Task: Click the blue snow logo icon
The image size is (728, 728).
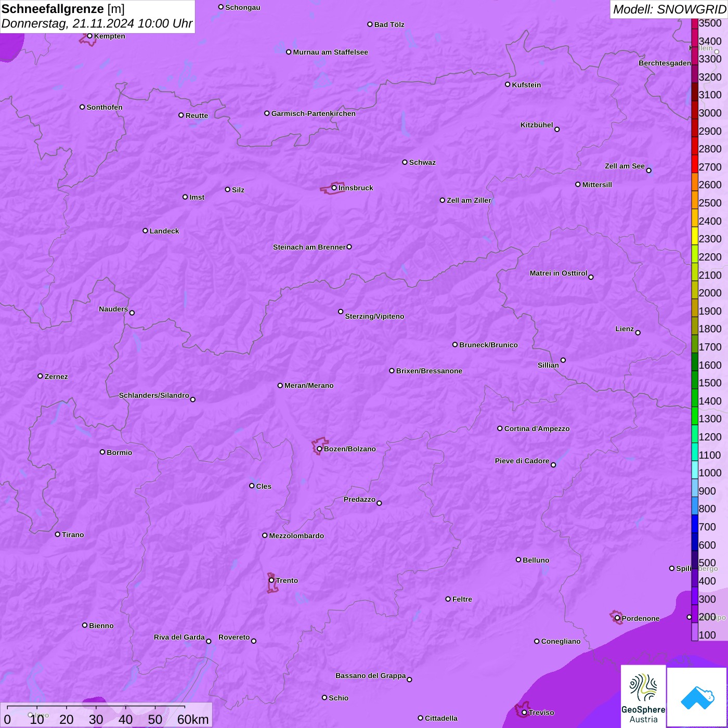Action: [697, 697]
